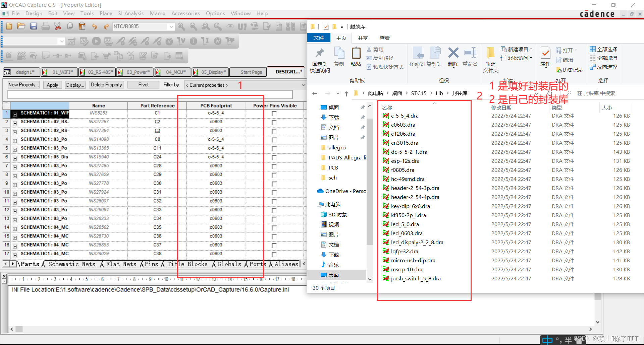Image resolution: width=644 pixels, height=345 pixels.
Task: Click the property value input field
Action: 150,94
